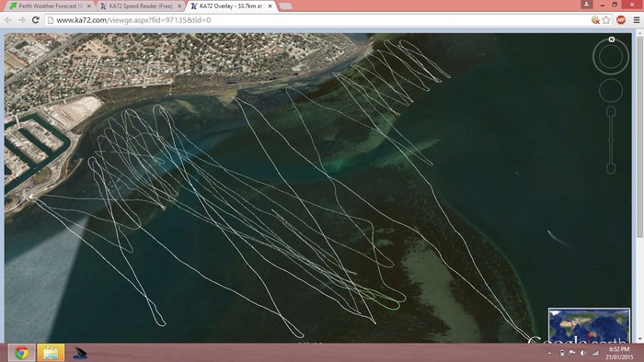The image size is (644, 362).
Task: Click the zoom slider track
Action: [x=611, y=141]
